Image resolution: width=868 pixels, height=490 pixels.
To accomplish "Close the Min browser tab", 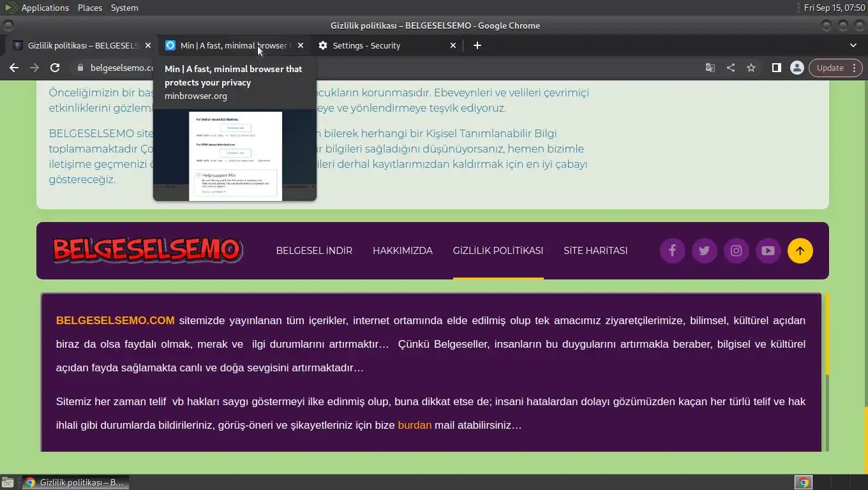I will point(301,45).
